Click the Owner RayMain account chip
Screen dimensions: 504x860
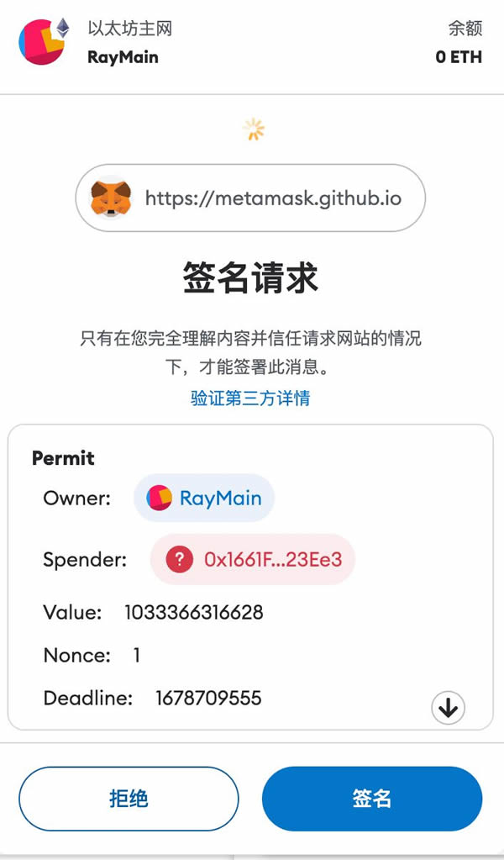[x=204, y=498]
